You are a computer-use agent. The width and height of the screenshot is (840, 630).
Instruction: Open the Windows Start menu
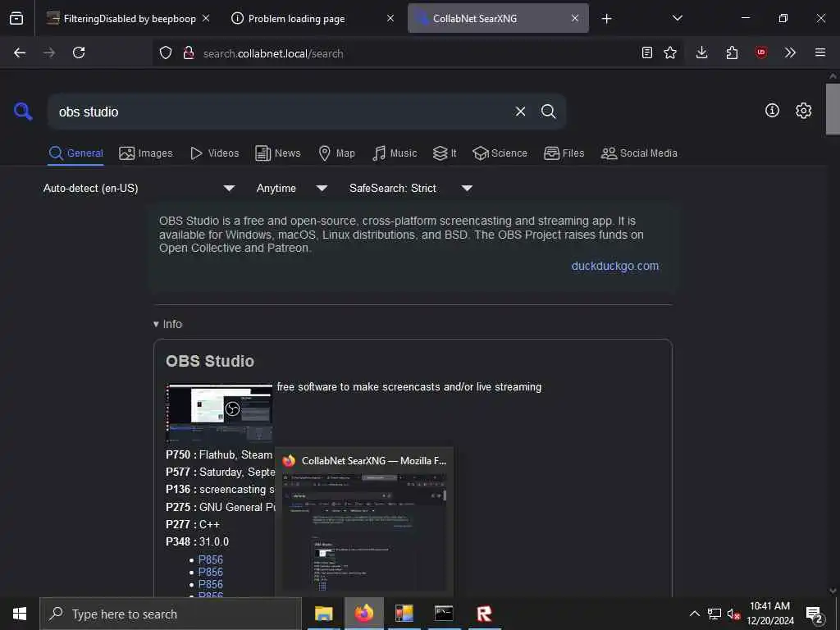click(20, 614)
